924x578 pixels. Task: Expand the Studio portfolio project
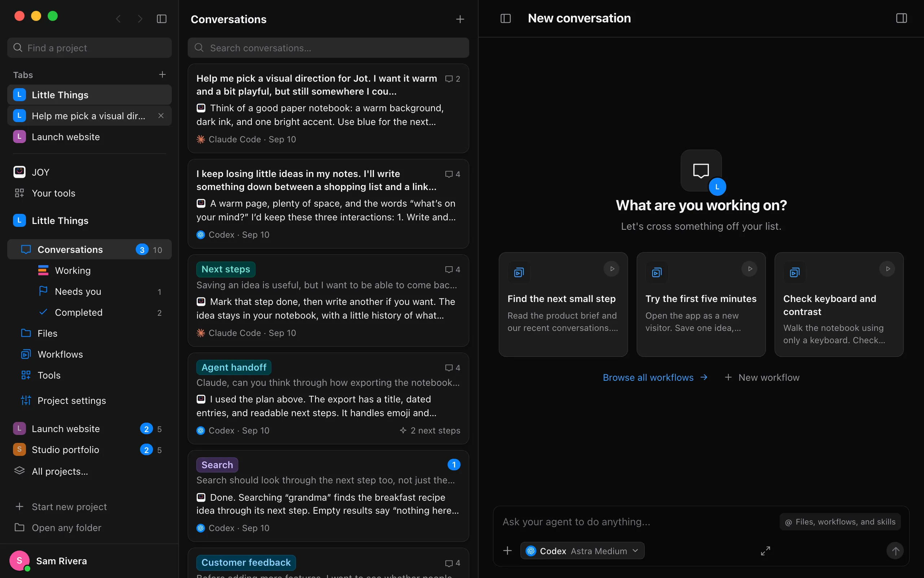(x=90, y=449)
